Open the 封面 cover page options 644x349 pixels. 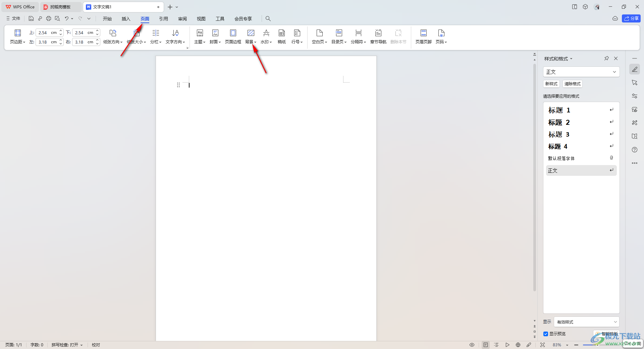point(215,37)
